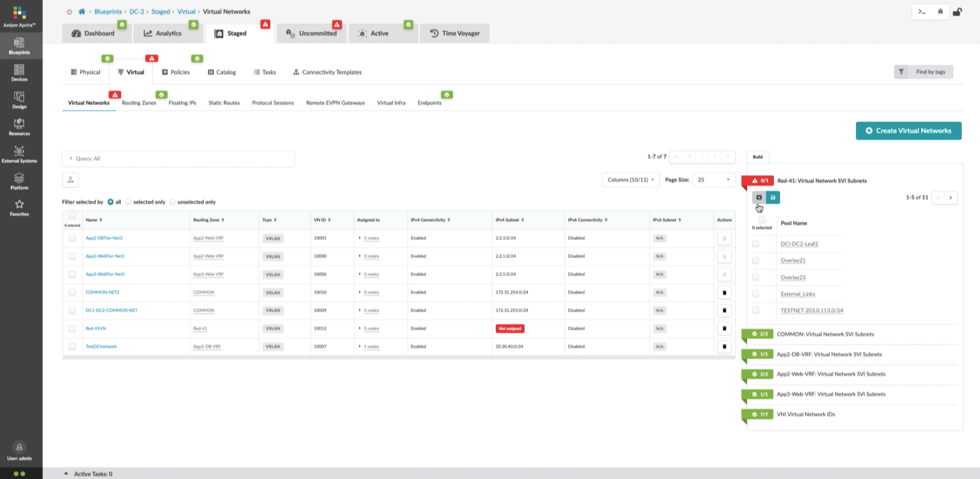Click the unlock padlock icon
This screenshot has width=980, height=479.
[x=957, y=12]
